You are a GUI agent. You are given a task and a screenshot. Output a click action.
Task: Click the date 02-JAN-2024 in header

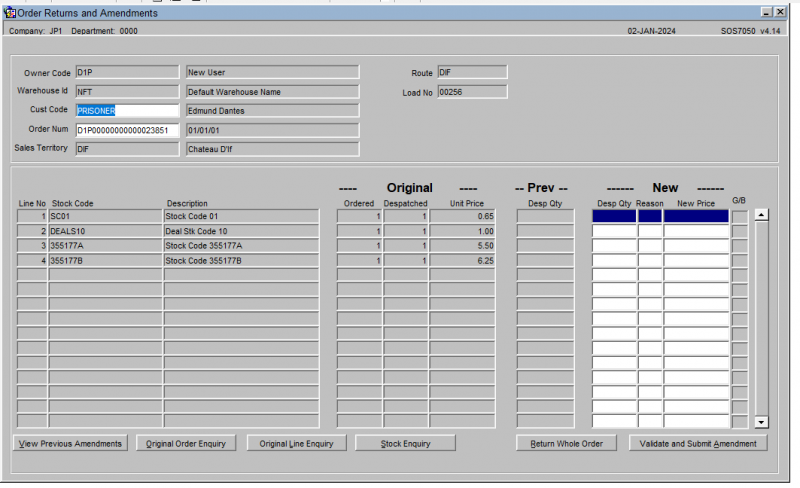[x=652, y=31]
